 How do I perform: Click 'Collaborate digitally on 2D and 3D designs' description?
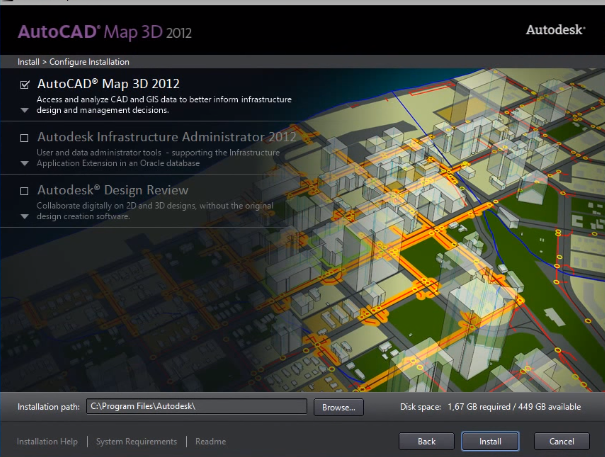point(155,211)
